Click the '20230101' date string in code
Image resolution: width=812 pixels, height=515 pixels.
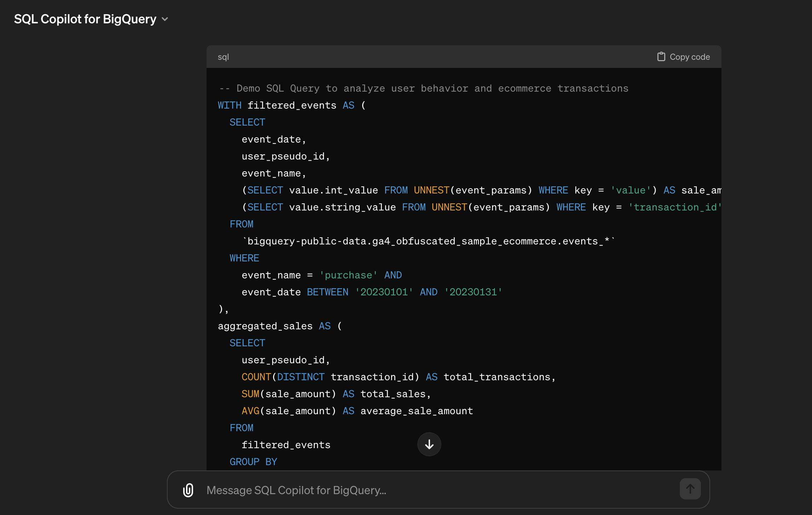[x=384, y=292]
